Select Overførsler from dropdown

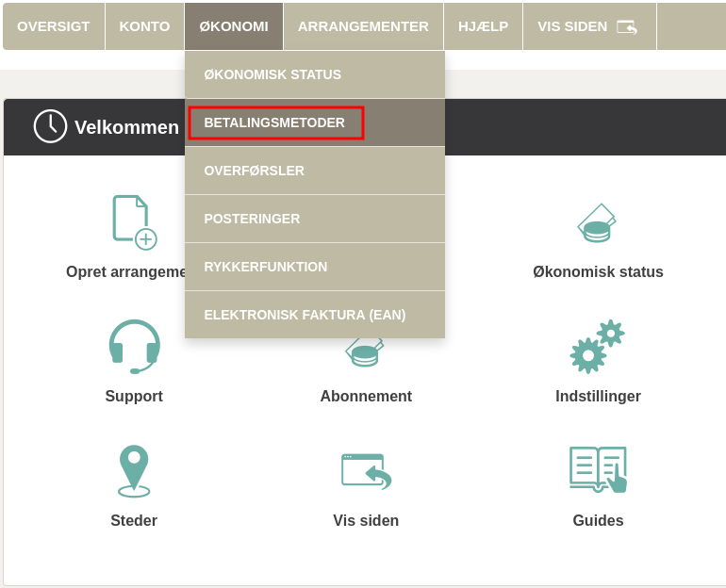(315, 171)
